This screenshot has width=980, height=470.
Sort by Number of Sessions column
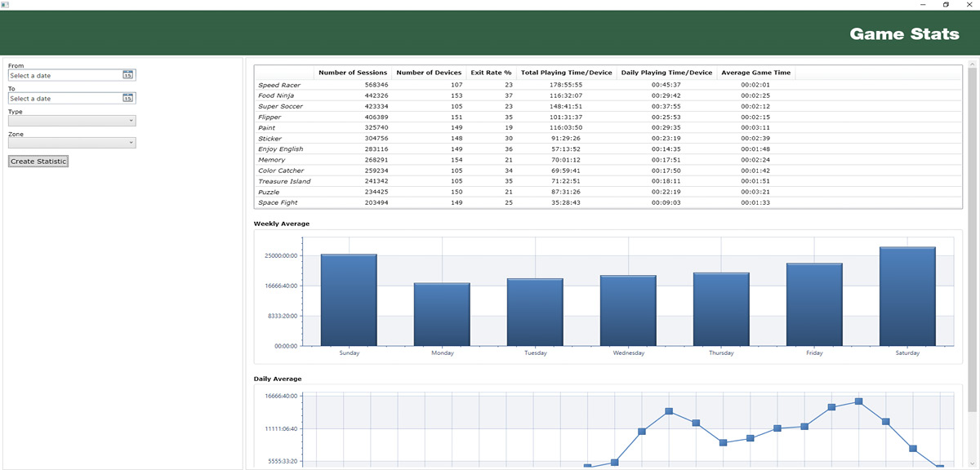(353, 73)
